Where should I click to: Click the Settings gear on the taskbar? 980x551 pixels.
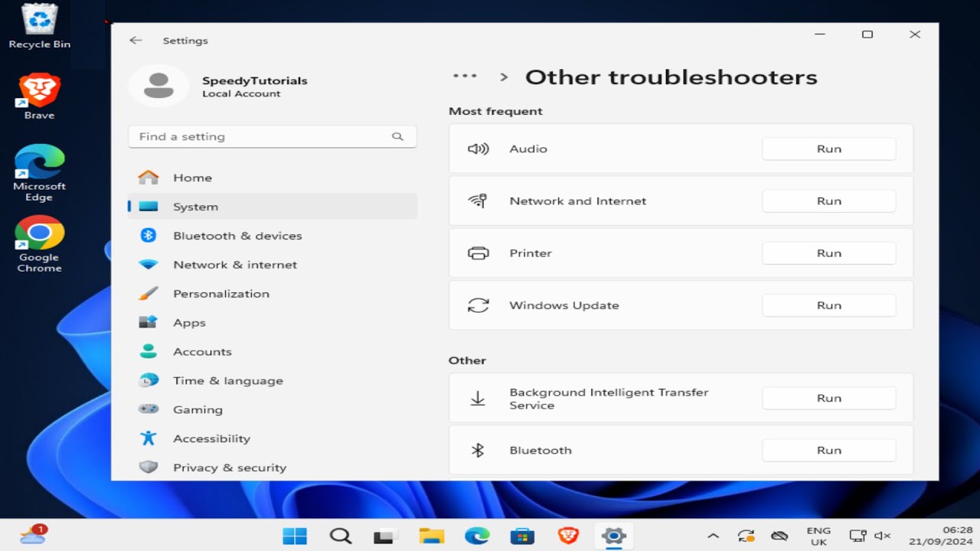point(614,536)
